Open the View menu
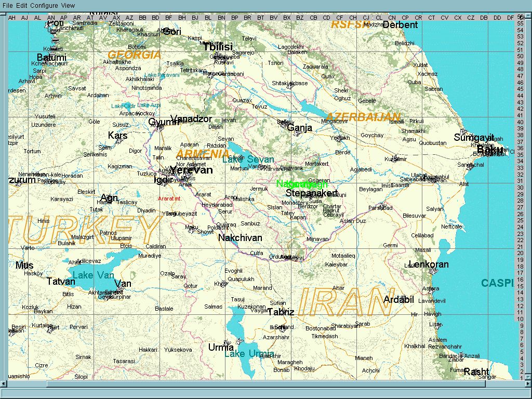This screenshot has height=399, width=532. click(x=68, y=5)
